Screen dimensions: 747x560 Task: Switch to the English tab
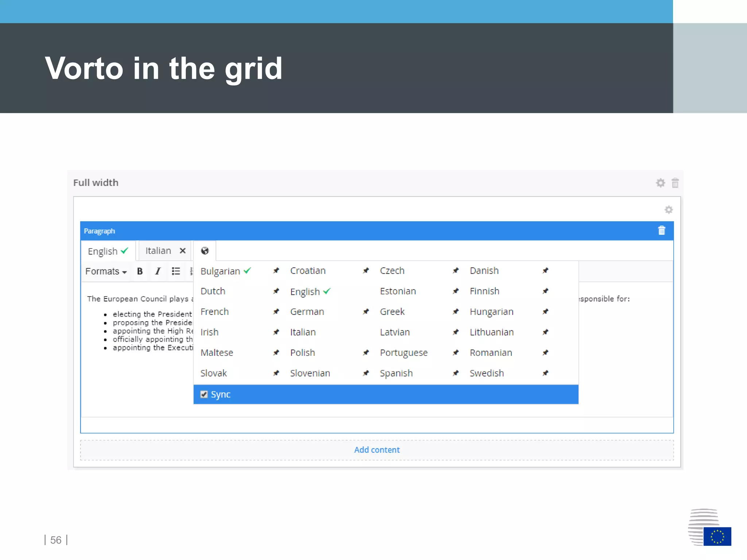[x=103, y=251]
